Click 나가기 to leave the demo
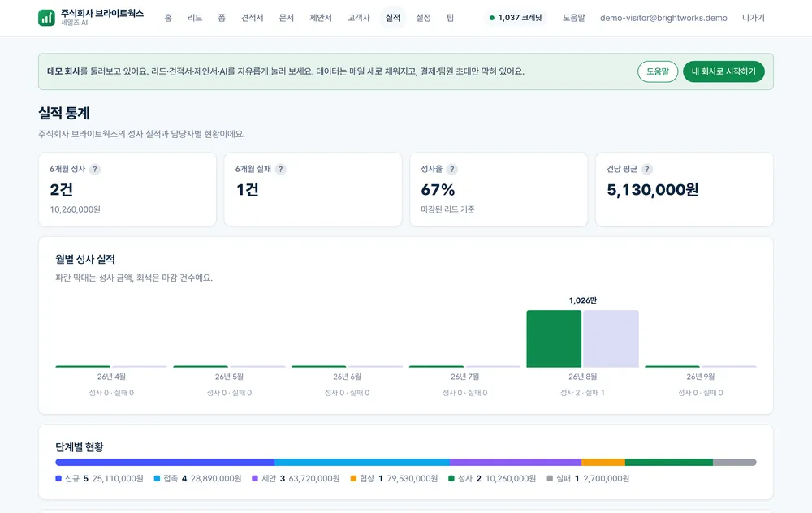The width and height of the screenshot is (812, 513). click(754, 18)
